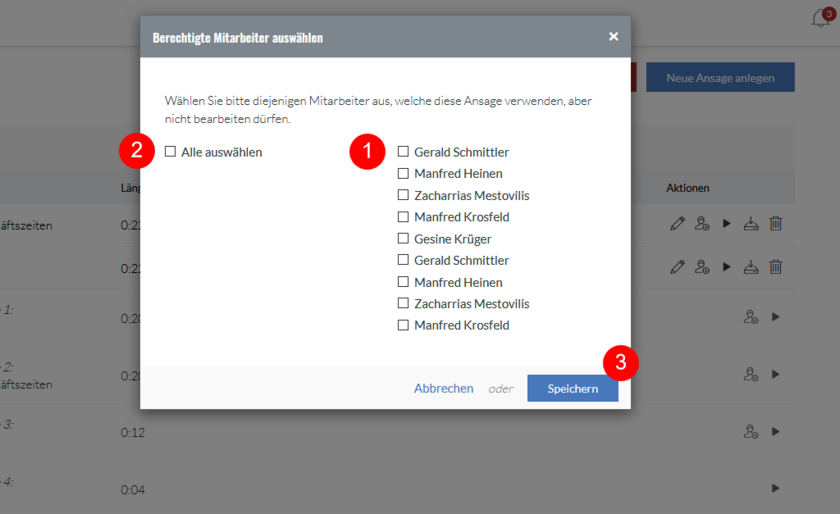The width and height of the screenshot is (840, 514).
Task: Click pencil edit icon in topmost announcement row
Action: [677, 224]
